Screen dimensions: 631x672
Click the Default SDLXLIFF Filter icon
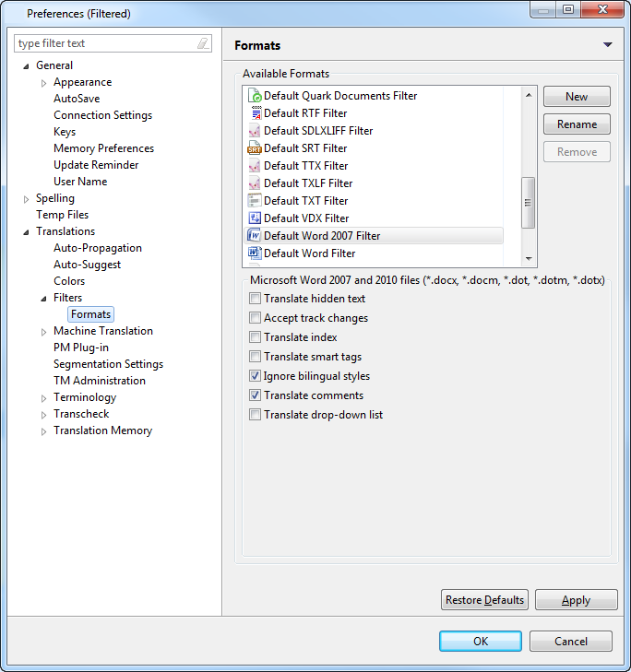point(255,131)
